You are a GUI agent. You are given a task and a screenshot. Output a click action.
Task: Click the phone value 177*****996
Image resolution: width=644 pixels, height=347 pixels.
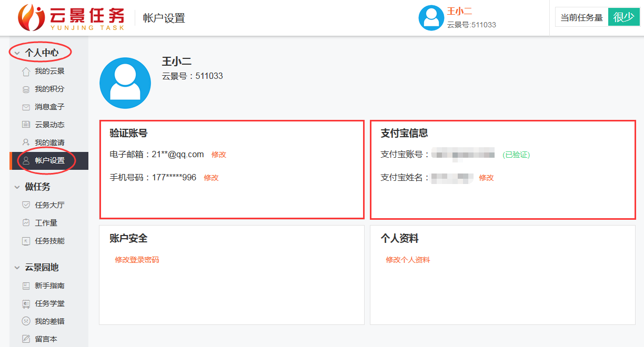(174, 177)
